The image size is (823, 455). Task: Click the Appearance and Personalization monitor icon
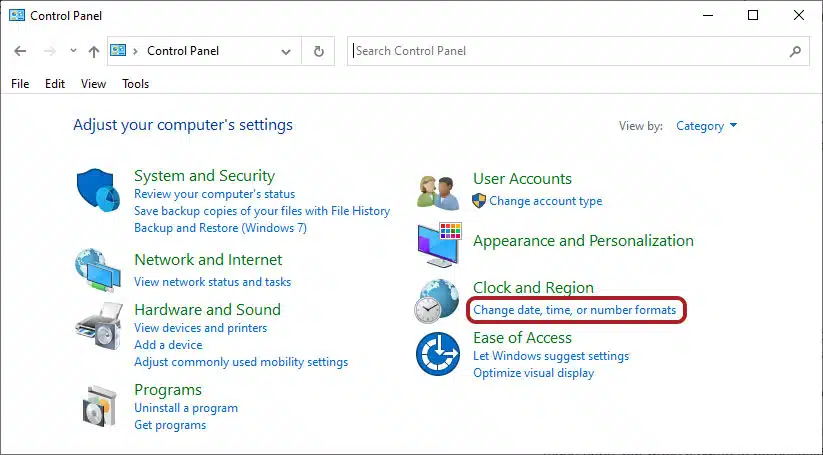[x=439, y=245]
